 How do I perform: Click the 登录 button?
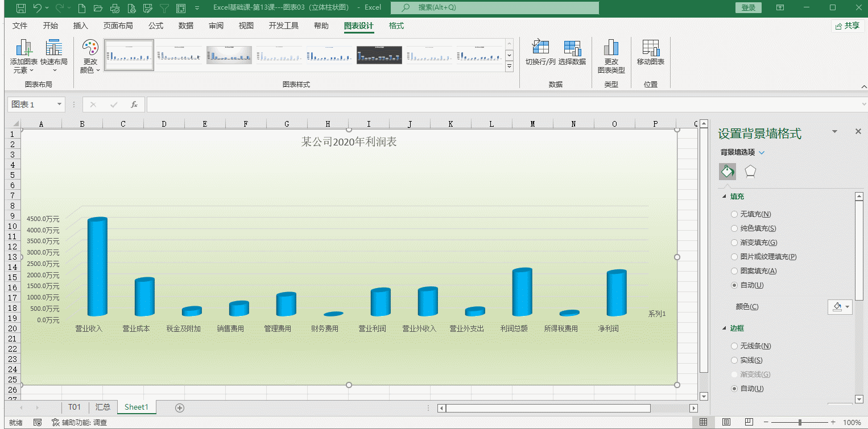(x=749, y=7)
